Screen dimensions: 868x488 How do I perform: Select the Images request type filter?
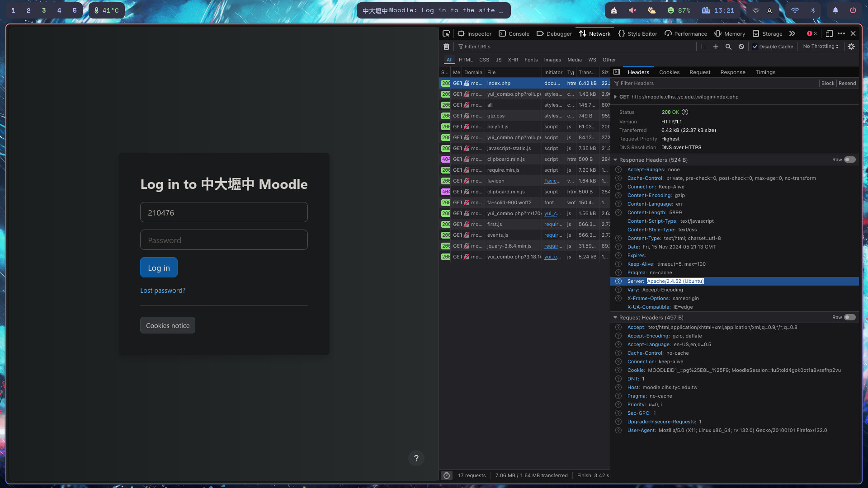[552, 60]
